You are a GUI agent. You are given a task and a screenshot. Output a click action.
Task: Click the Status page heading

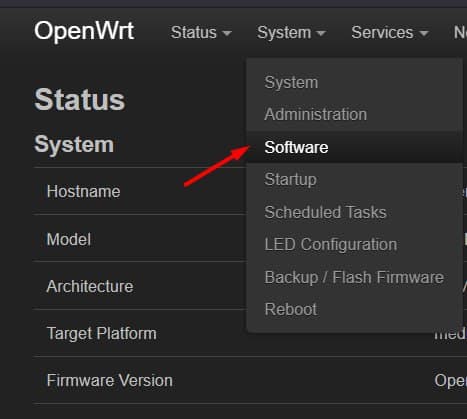(80, 99)
